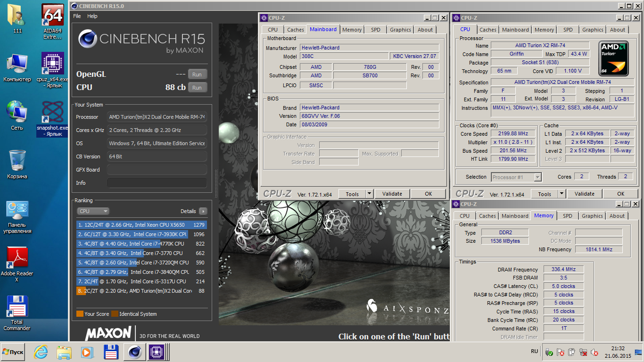Select Core i7-3930K ranking row
The width and height of the screenshot is (644, 362).
click(141, 234)
